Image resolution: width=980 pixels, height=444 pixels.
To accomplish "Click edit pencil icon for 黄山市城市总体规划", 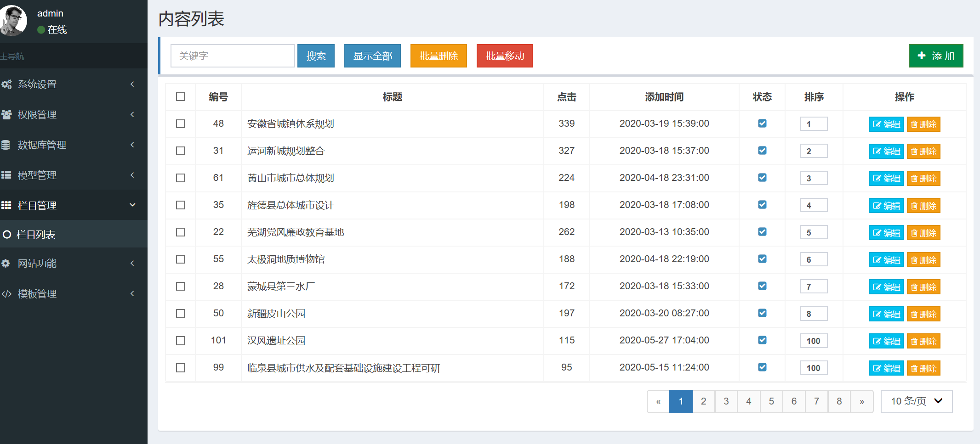I will click(x=877, y=179).
